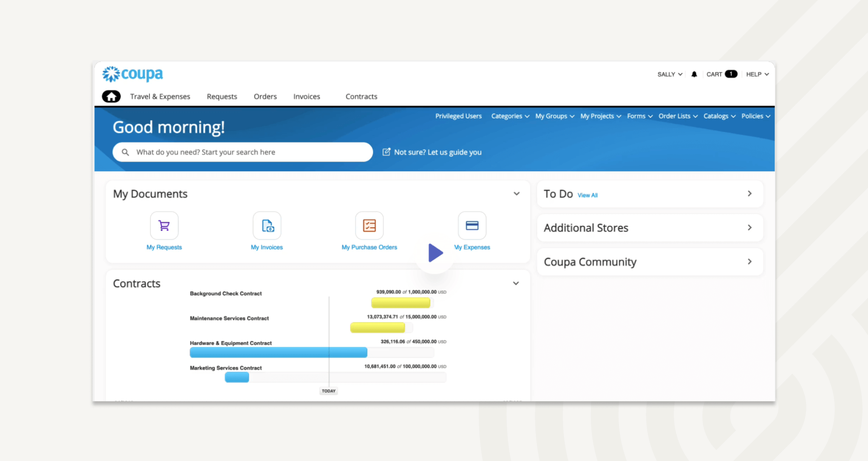Image resolution: width=868 pixels, height=461 pixels.
Task: Collapse the Contracts section chevron
Action: (x=516, y=283)
